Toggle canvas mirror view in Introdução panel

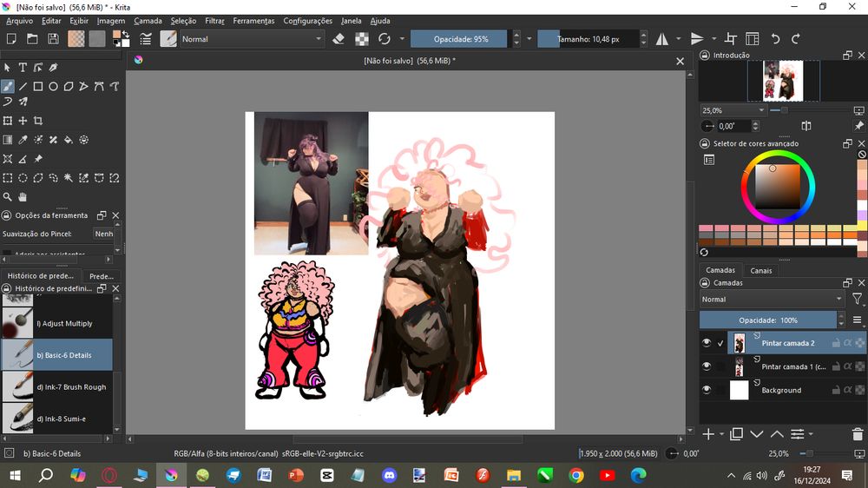point(806,126)
